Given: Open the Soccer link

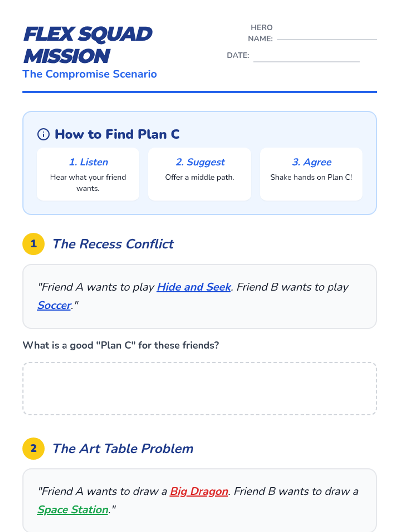Looking at the screenshot, I should pyautogui.click(x=54, y=305).
